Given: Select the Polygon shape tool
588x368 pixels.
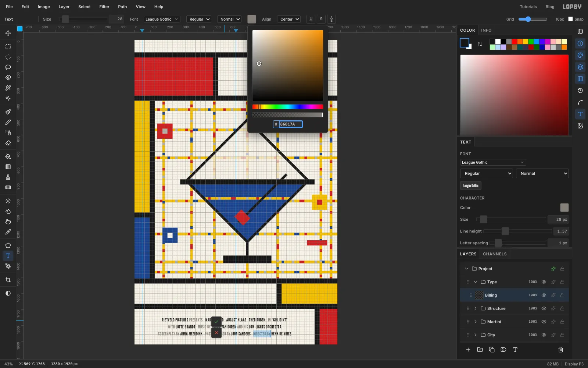Looking at the screenshot, I should pyautogui.click(x=8, y=245).
